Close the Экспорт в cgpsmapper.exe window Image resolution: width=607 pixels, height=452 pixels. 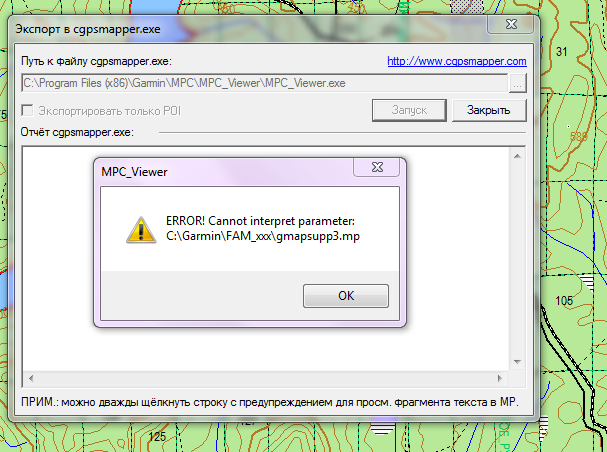pyautogui.click(x=511, y=24)
